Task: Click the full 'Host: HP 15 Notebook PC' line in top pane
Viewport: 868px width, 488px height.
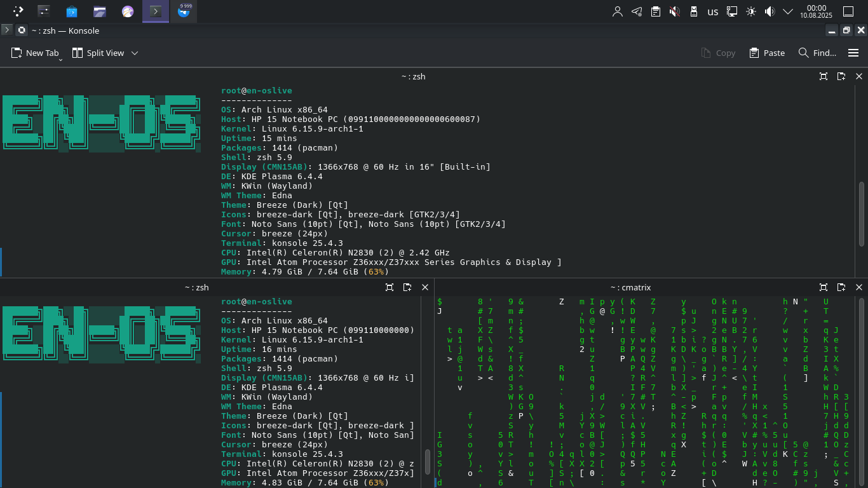Action: click(351, 119)
